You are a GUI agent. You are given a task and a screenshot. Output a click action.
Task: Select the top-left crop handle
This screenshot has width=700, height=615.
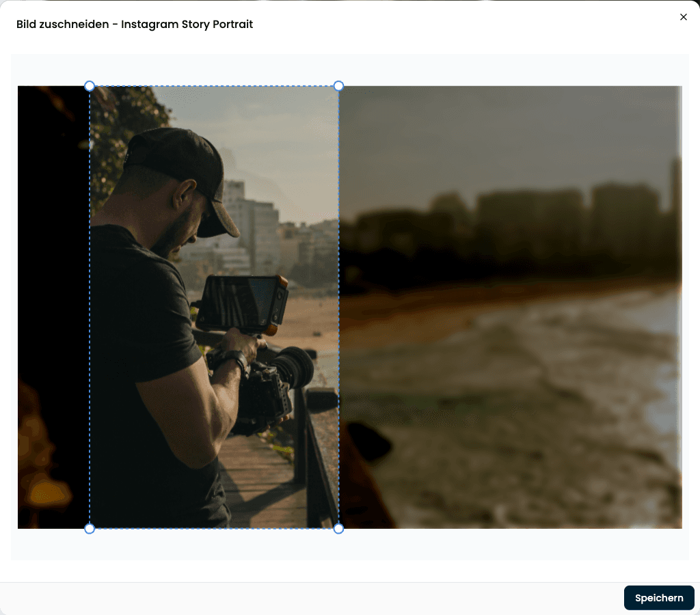click(x=90, y=85)
